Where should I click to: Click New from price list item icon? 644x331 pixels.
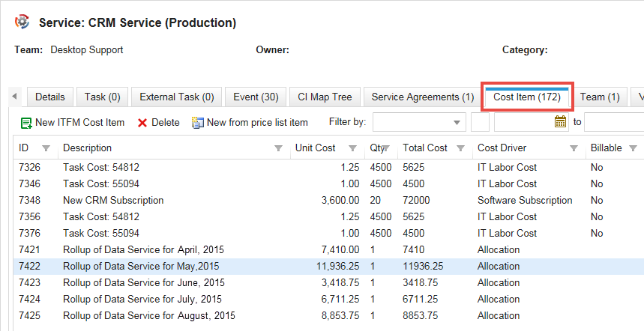(x=198, y=122)
